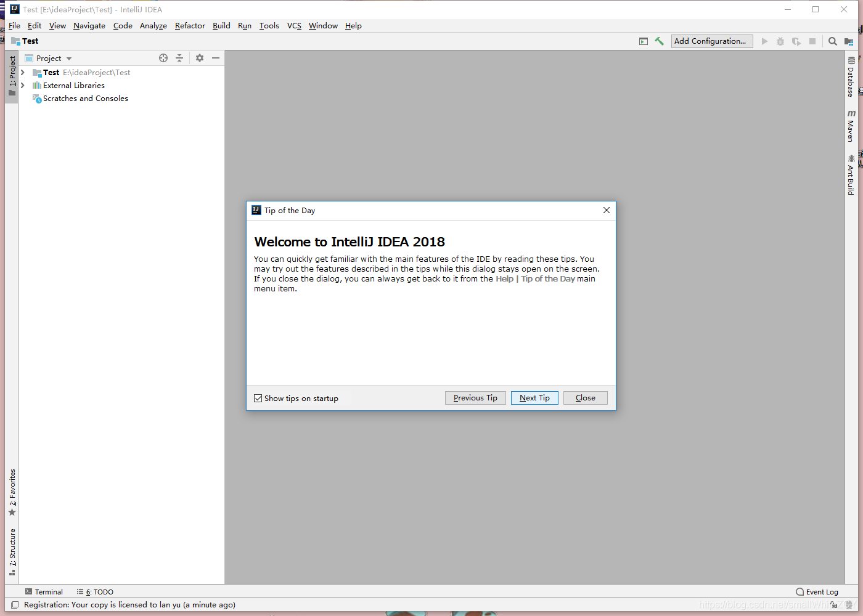Open the Window menu
863x616 pixels.
pos(323,26)
